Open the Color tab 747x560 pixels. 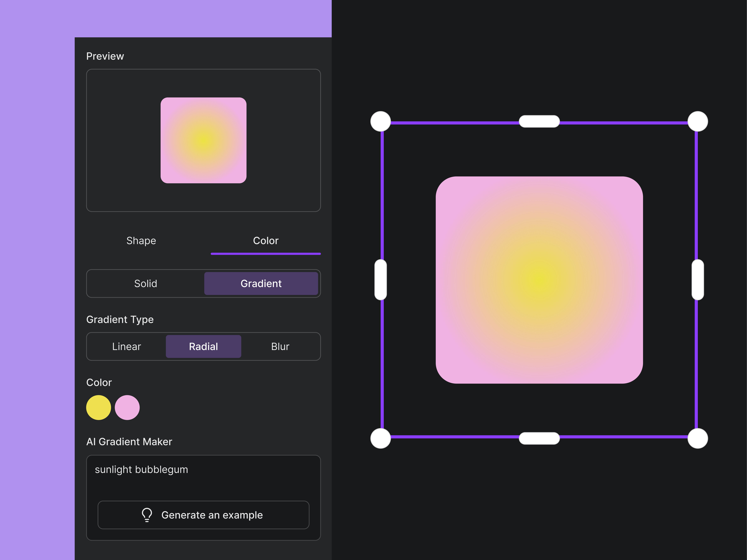(266, 241)
